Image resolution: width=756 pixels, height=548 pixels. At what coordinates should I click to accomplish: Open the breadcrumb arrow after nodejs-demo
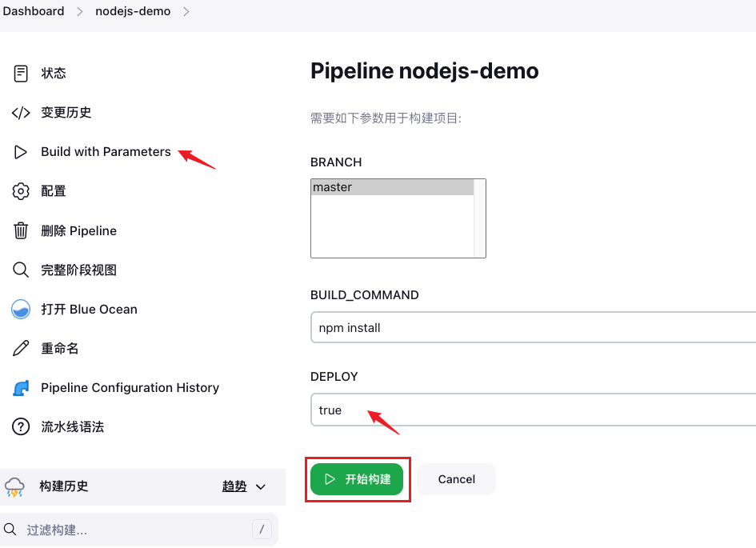[x=186, y=11]
